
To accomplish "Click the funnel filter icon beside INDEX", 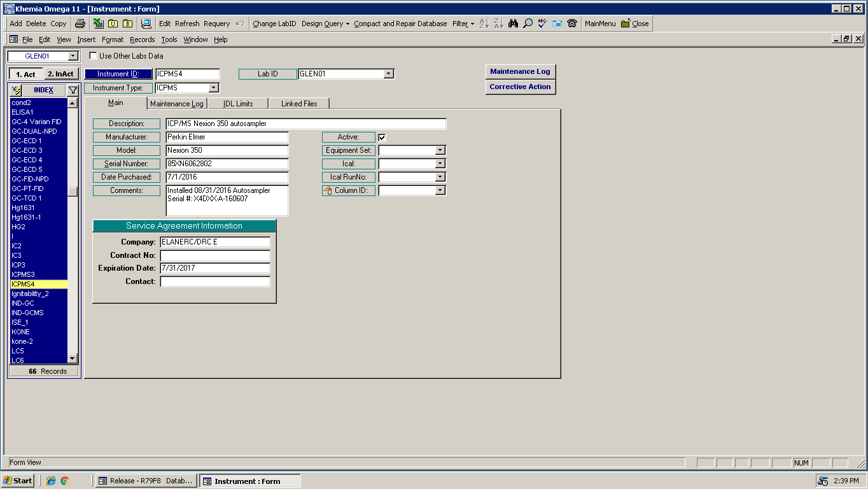I will [73, 90].
